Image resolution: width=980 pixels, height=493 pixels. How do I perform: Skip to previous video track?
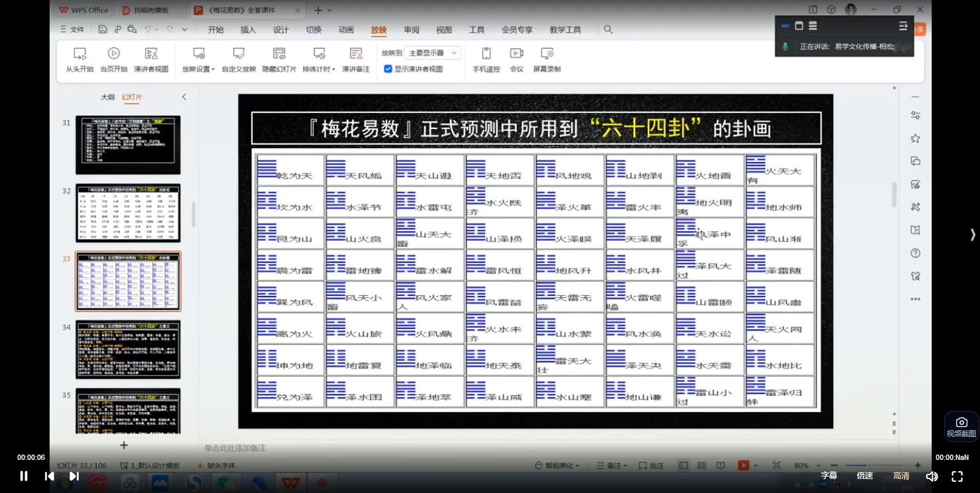click(49, 476)
